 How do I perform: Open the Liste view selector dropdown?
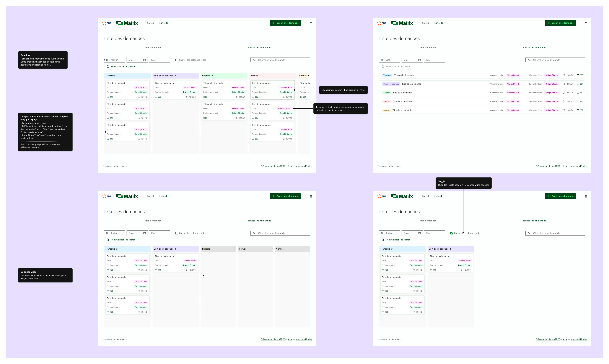point(390,60)
